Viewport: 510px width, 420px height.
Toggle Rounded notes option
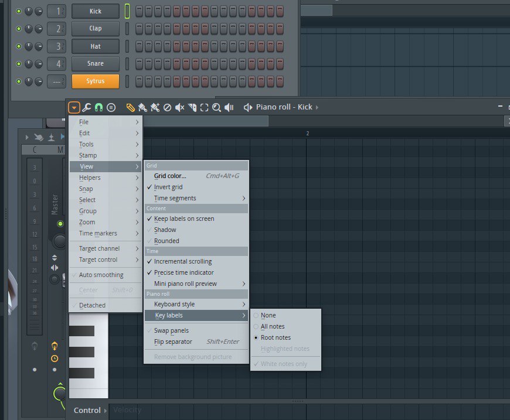[x=196, y=241]
